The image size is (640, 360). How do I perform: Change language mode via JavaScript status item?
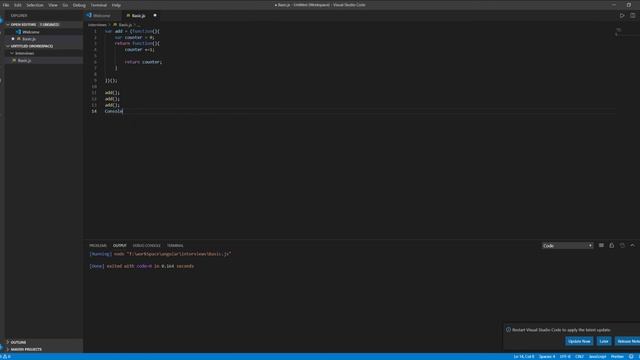click(x=598, y=357)
